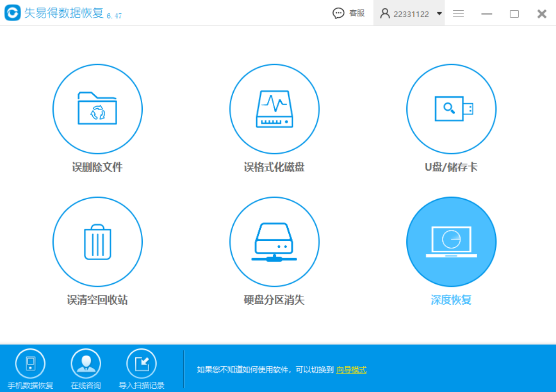
Task: Open the hamburger menu in the title bar
Action: coord(458,14)
